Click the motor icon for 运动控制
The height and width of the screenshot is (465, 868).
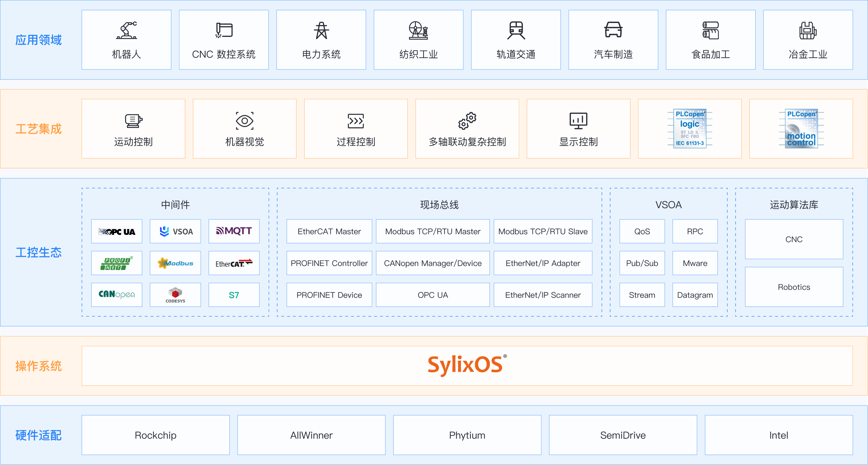[x=133, y=121]
